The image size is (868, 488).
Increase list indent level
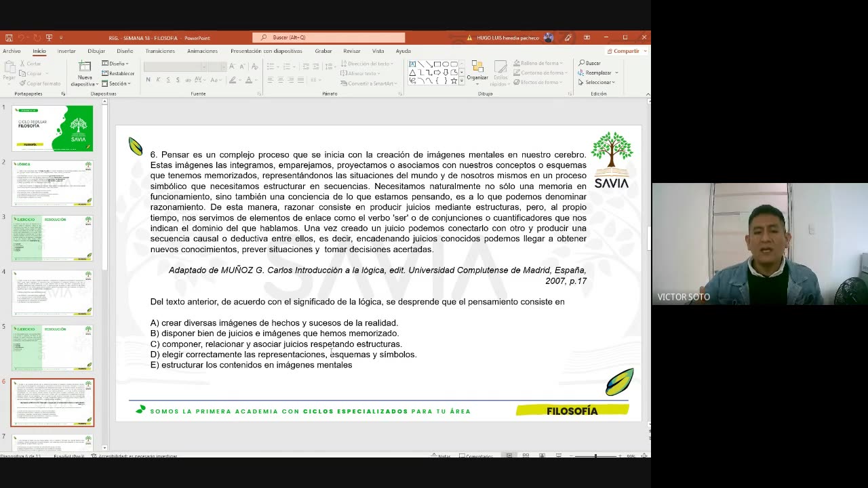coord(316,66)
